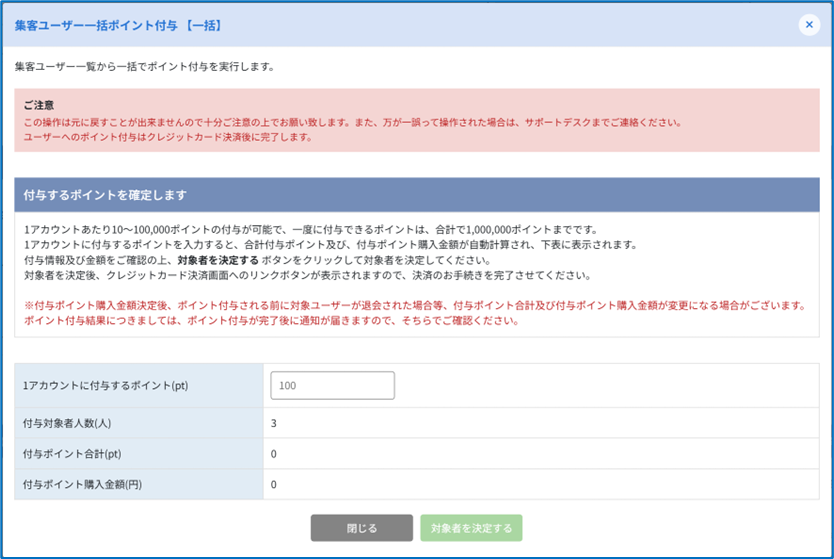Select the 付与するポイントを確定します section header
Image resolution: width=834 pixels, height=559 pixels.
pos(105,195)
